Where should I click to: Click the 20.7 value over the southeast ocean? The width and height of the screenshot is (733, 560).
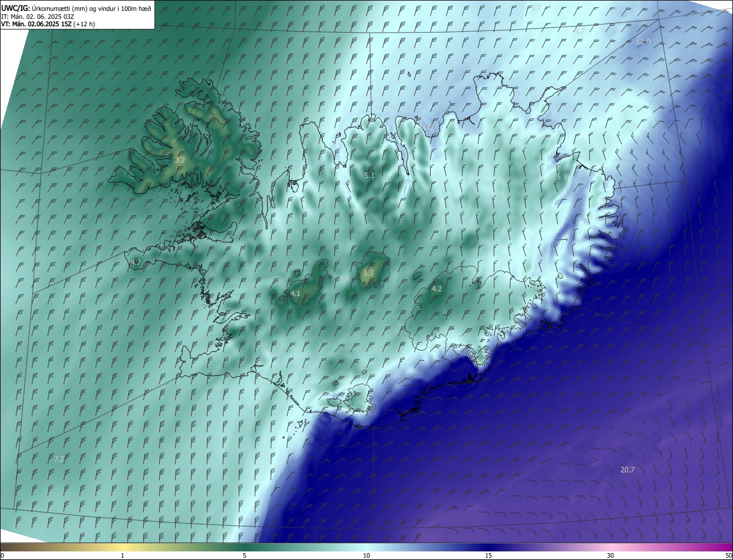point(628,470)
